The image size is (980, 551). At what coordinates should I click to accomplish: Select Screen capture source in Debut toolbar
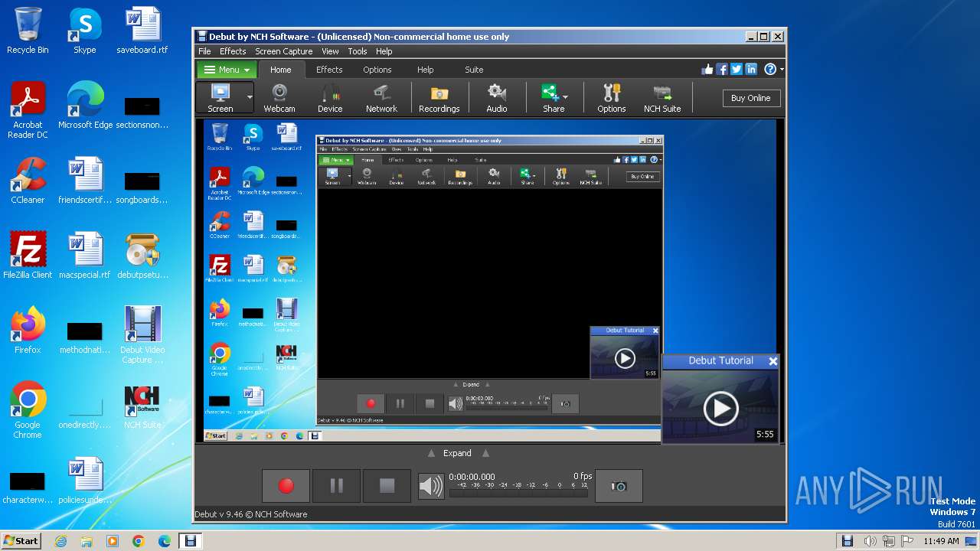pos(220,98)
